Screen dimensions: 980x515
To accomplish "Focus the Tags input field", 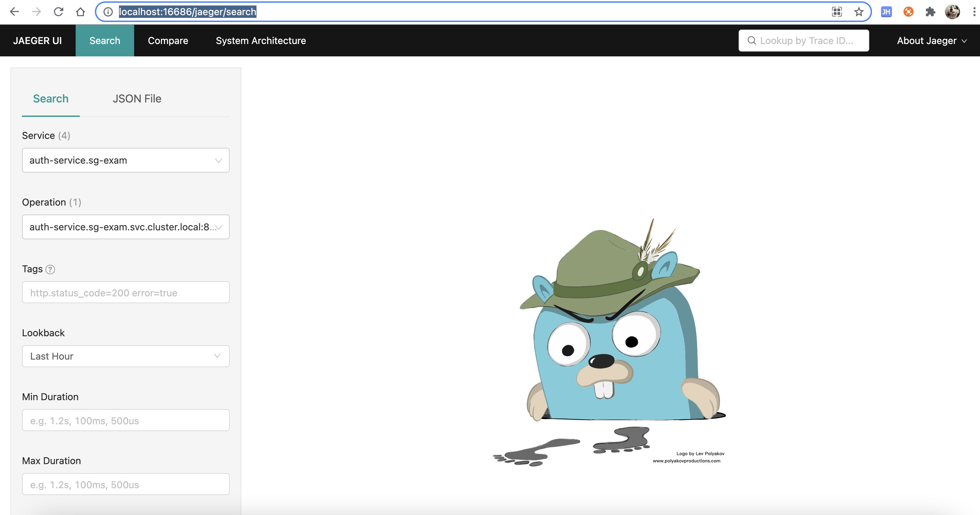I will (x=126, y=292).
